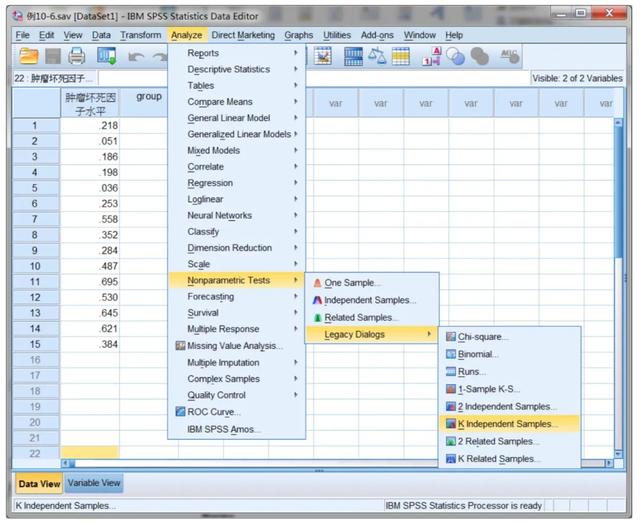Click the Weight Cases scale icon
This screenshot has height=523, width=640.
(x=377, y=56)
